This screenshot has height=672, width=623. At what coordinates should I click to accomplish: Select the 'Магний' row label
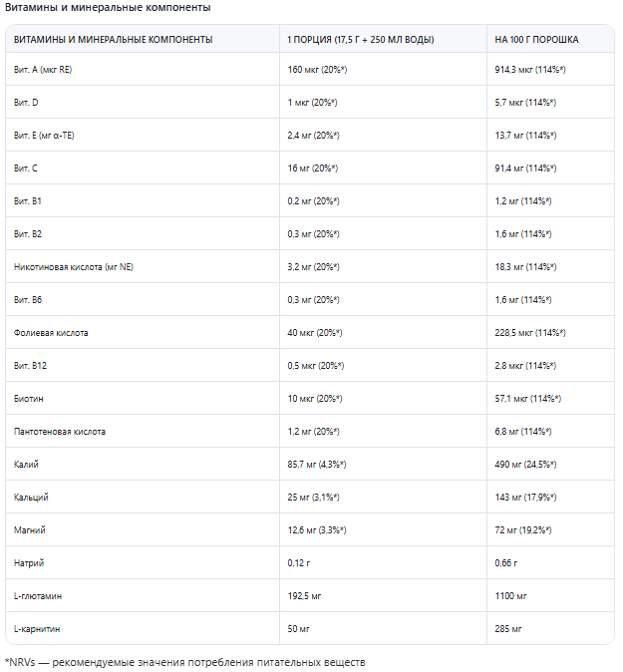point(30,530)
